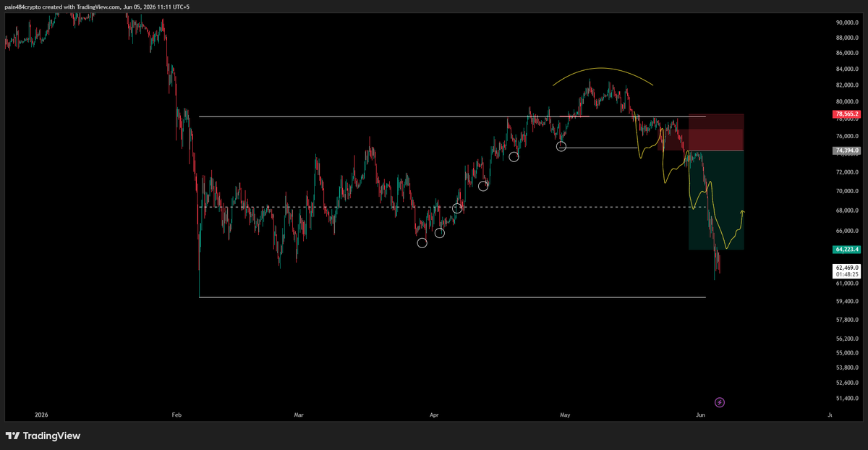The width and height of the screenshot is (868, 450).
Task: Click the 68,000.0 price axis label
Action: click(x=848, y=211)
